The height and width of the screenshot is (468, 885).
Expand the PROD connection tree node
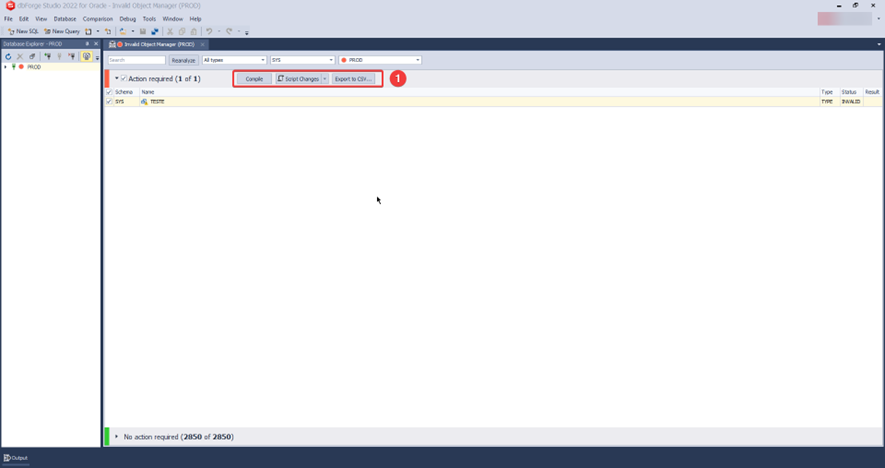[x=5, y=67]
